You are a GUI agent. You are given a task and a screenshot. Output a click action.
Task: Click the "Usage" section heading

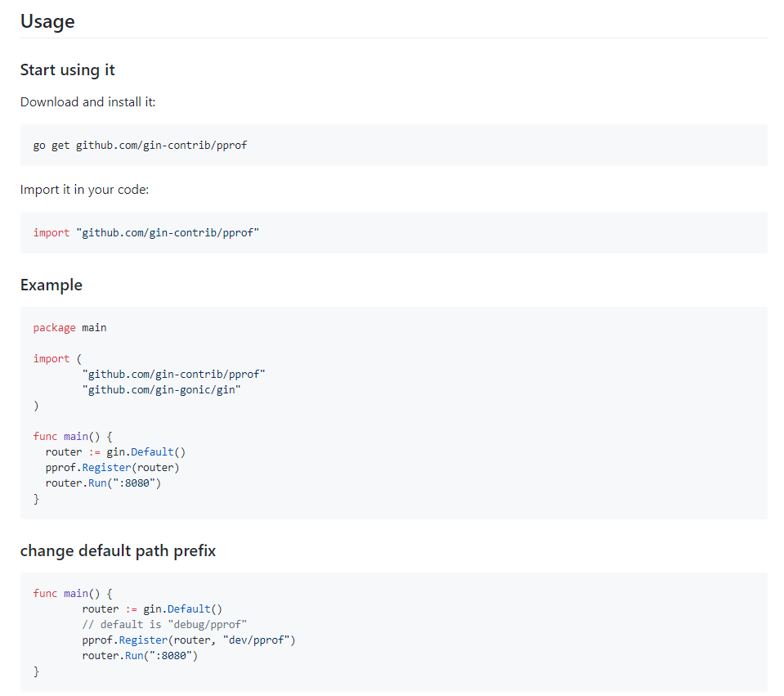47,21
